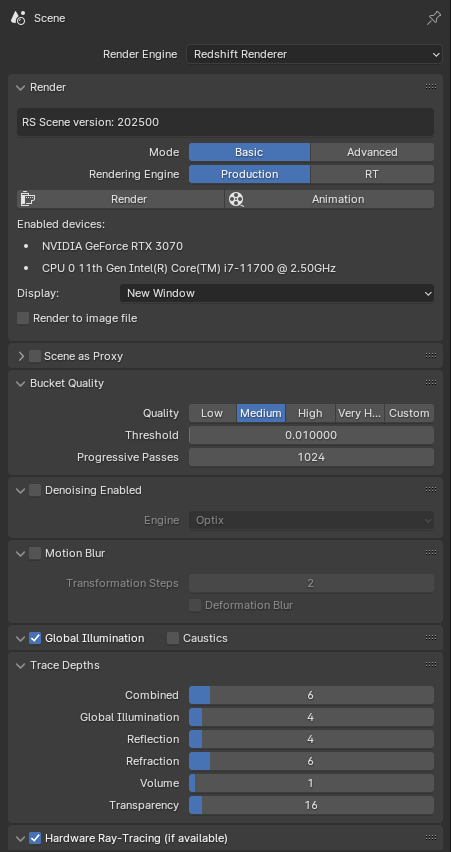Select the RT rendering engine
Viewport: 451px width, 852px height.
point(372,174)
